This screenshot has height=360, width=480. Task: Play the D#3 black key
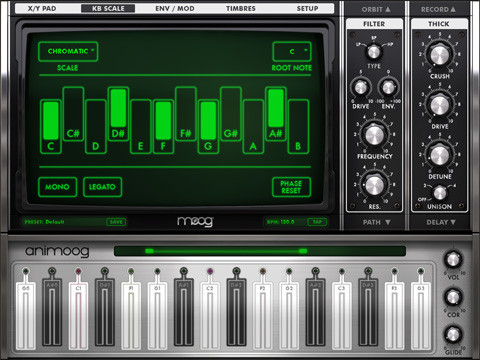pyautogui.click(x=368, y=312)
